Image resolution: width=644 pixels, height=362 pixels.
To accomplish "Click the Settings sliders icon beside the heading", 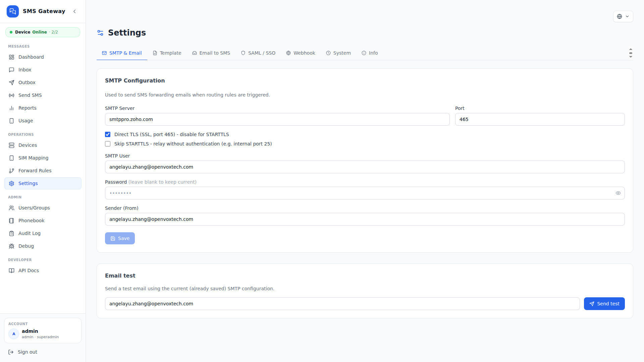I will 100,33.
